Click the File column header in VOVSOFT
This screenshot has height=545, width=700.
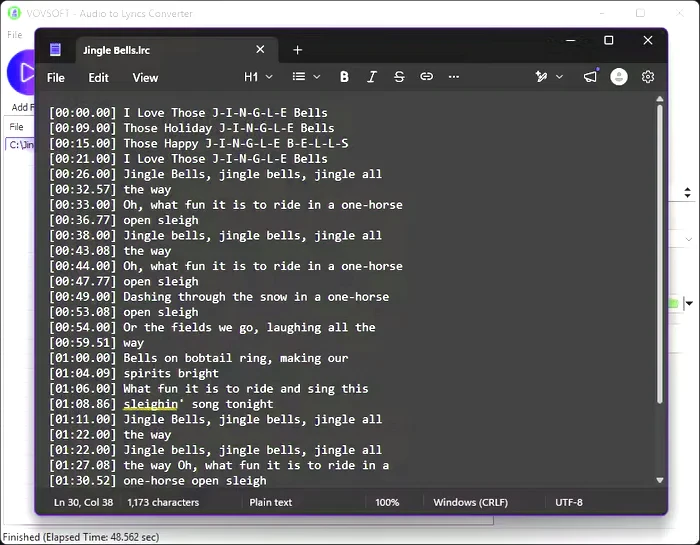point(16,127)
